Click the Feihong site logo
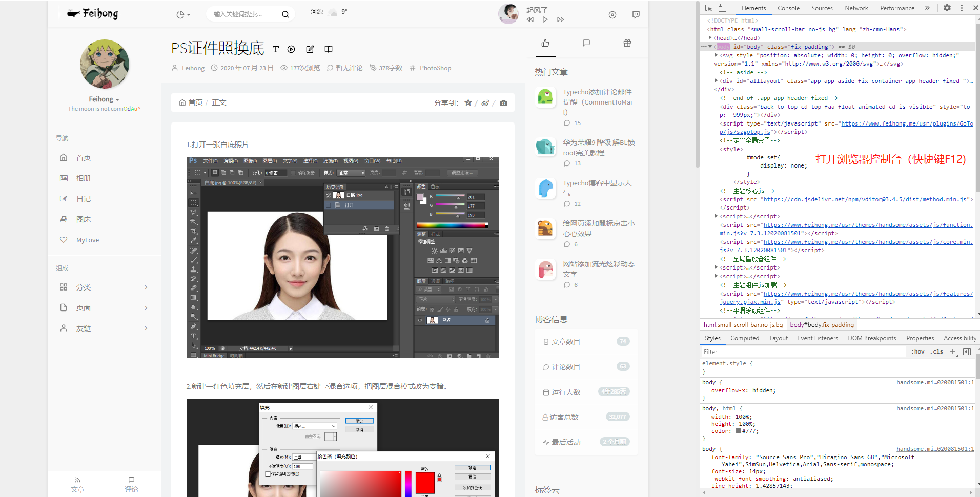980x497 pixels. (93, 13)
